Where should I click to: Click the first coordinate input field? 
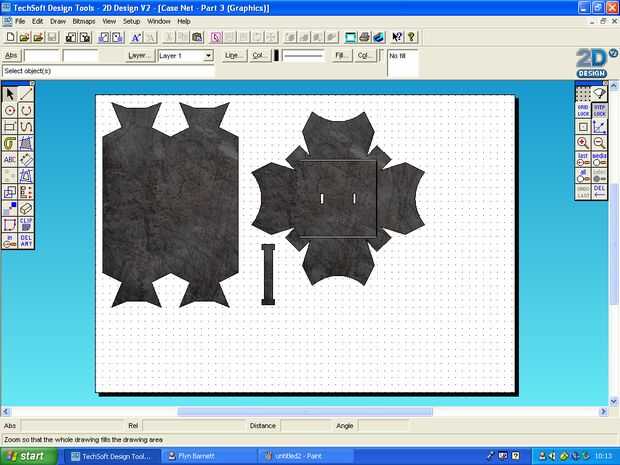click(42, 56)
